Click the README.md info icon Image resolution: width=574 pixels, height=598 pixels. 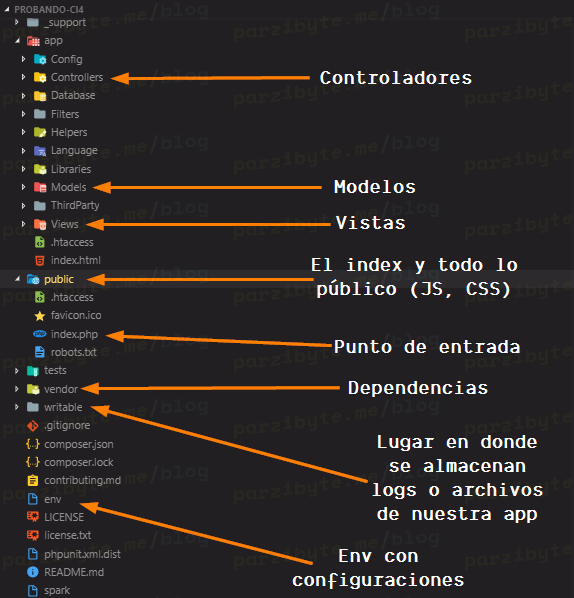coord(33,572)
